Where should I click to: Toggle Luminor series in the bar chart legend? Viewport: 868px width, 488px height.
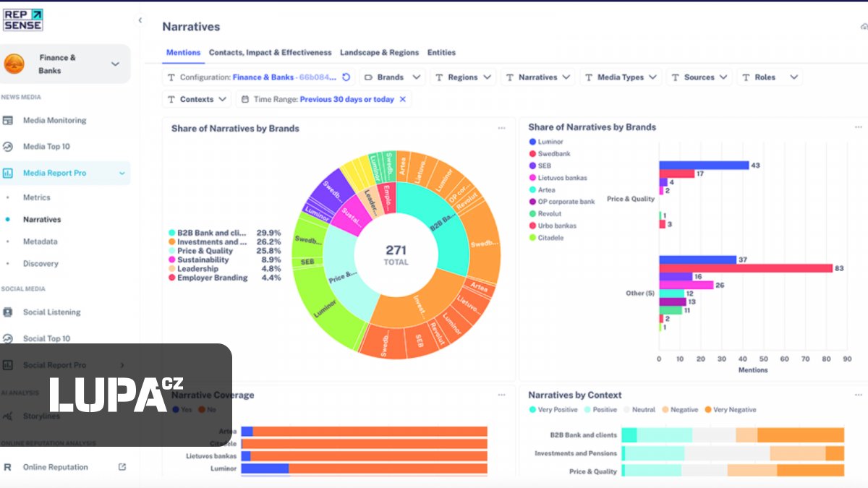click(x=550, y=142)
